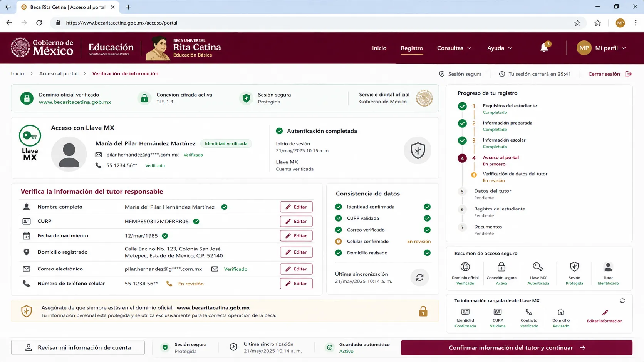Click the Contacto Verificado phone icon
Screen dimensions: 644x362
(x=529, y=312)
